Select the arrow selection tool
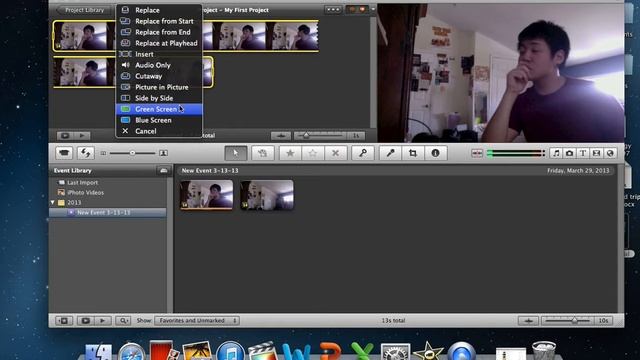The width and height of the screenshot is (640, 360). point(236,153)
